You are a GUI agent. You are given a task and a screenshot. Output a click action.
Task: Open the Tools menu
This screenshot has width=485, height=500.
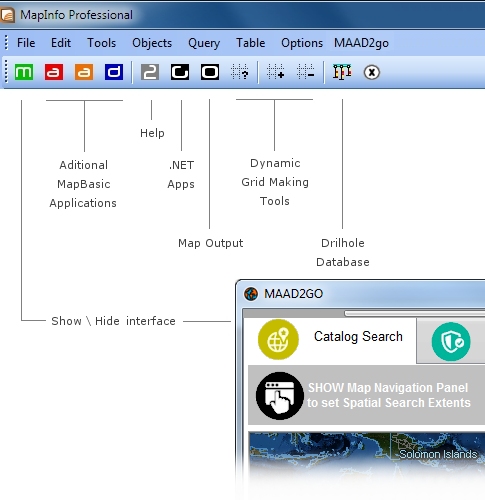[102, 43]
